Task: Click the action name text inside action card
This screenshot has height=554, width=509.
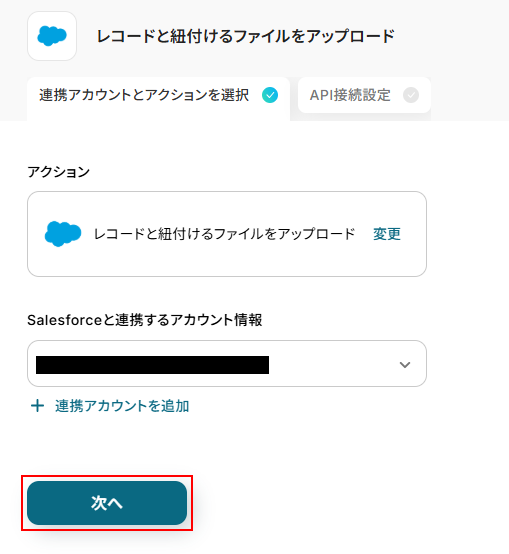Action: tap(224, 234)
